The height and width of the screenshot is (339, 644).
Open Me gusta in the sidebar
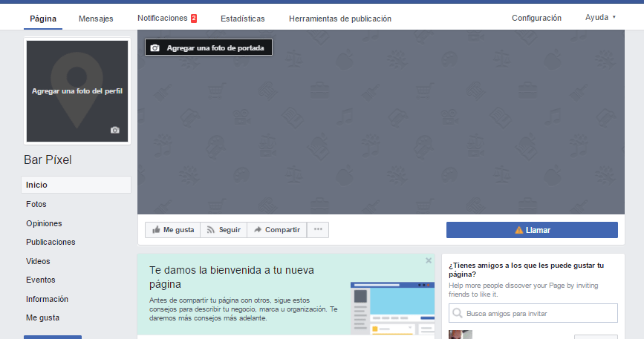(x=43, y=317)
